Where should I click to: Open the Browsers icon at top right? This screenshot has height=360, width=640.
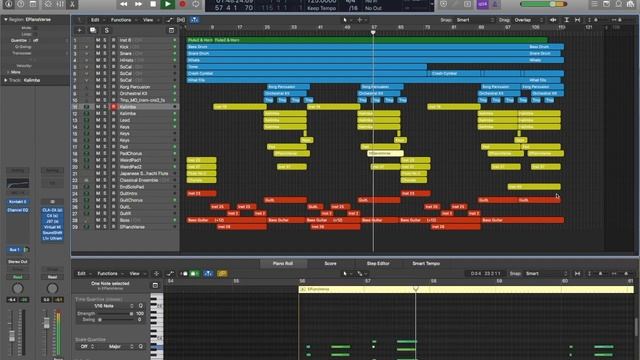631,4
